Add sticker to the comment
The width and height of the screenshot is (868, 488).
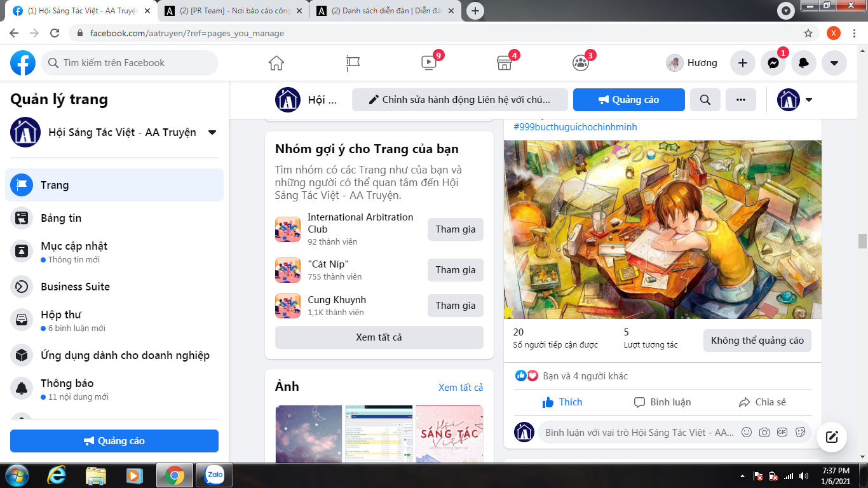(x=800, y=432)
